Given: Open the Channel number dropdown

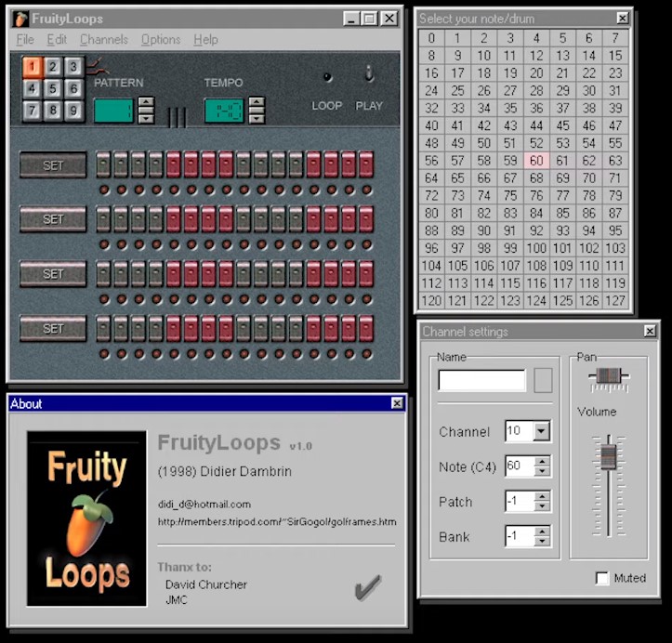Looking at the screenshot, I should pos(542,431).
